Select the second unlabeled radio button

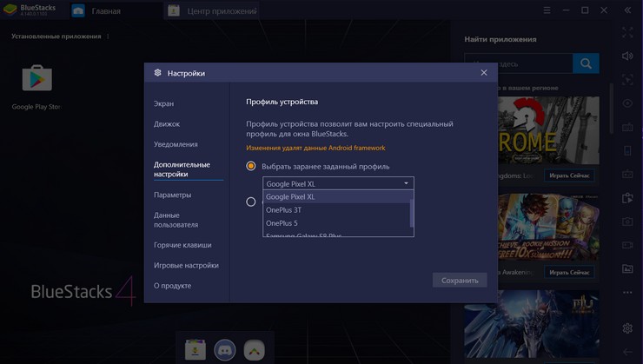tap(251, 202)
